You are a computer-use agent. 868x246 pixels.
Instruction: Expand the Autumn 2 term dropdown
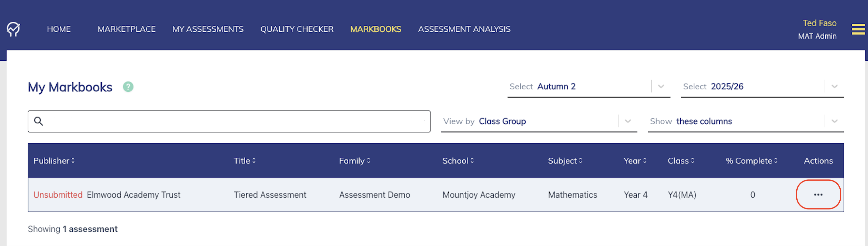pyautogui.click(x=661, y=87)
